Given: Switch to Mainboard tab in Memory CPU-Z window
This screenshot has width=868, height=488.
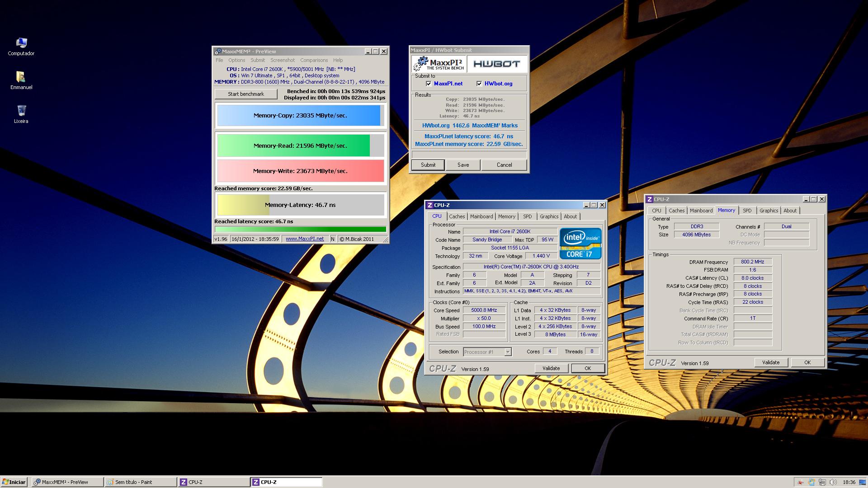Looking at the screenshot, I should (x=701, y=211).
